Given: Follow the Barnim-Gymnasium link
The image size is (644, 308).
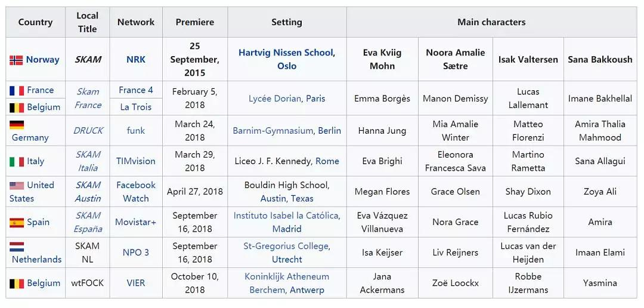Looking at the screenshot, I should click(273, 131).
